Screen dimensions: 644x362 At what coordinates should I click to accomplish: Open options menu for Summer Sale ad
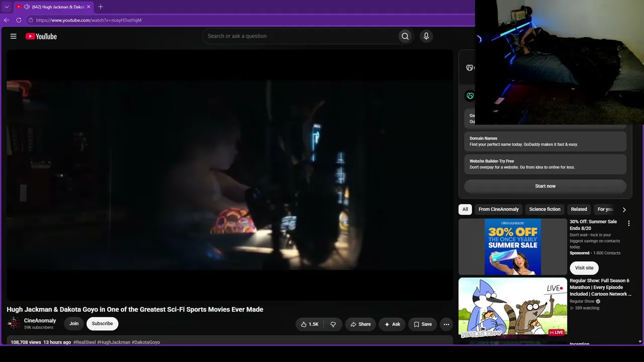(x=628, y=223)
